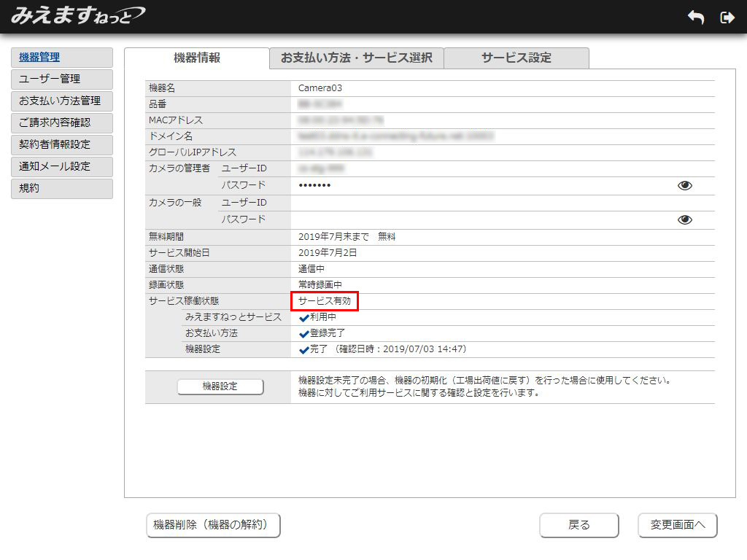Image resolution: width=747 pixels, height=560 pixels.
Task: Click the administrator password field
Action: click(481, 185)
